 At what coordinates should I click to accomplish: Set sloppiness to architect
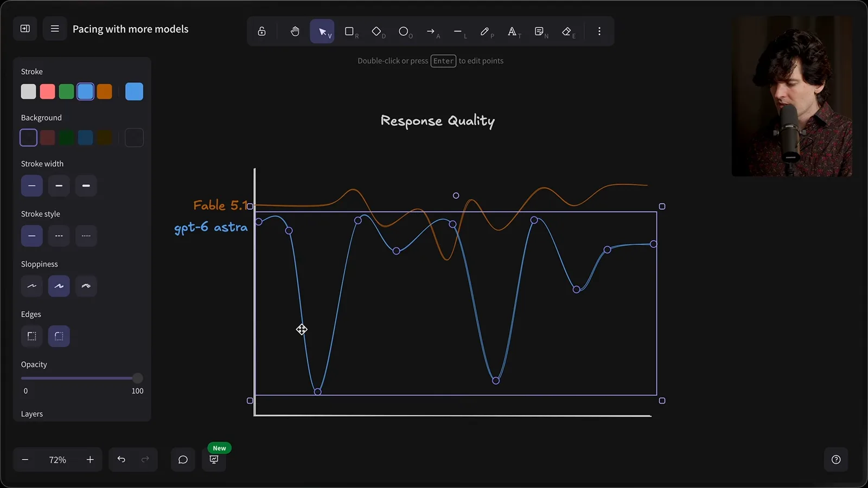tap(32, 286)
